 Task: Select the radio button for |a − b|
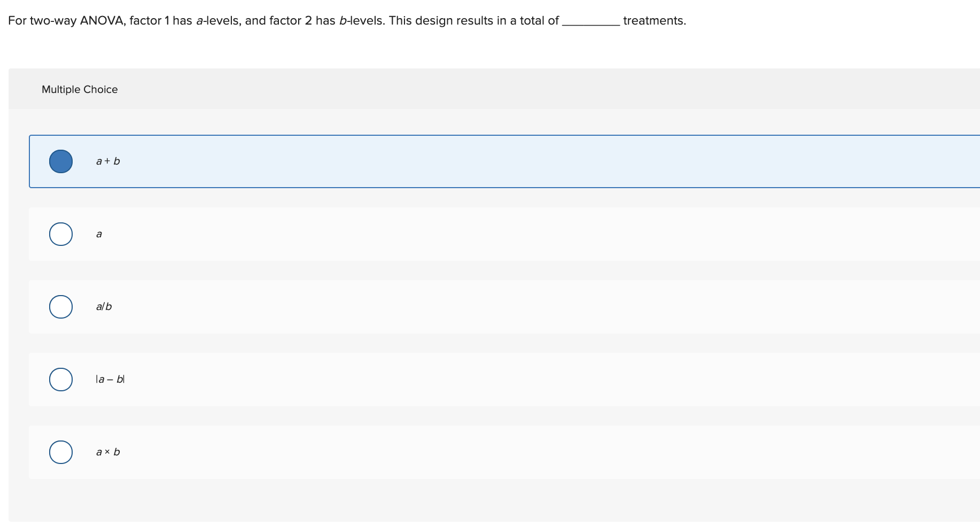point(60,379)
